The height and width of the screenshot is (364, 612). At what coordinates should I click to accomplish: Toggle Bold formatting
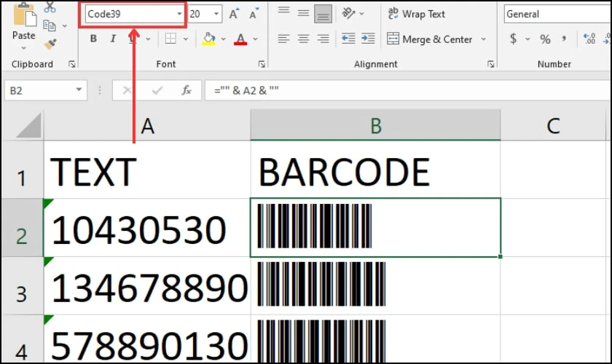[x=93, y=39]
